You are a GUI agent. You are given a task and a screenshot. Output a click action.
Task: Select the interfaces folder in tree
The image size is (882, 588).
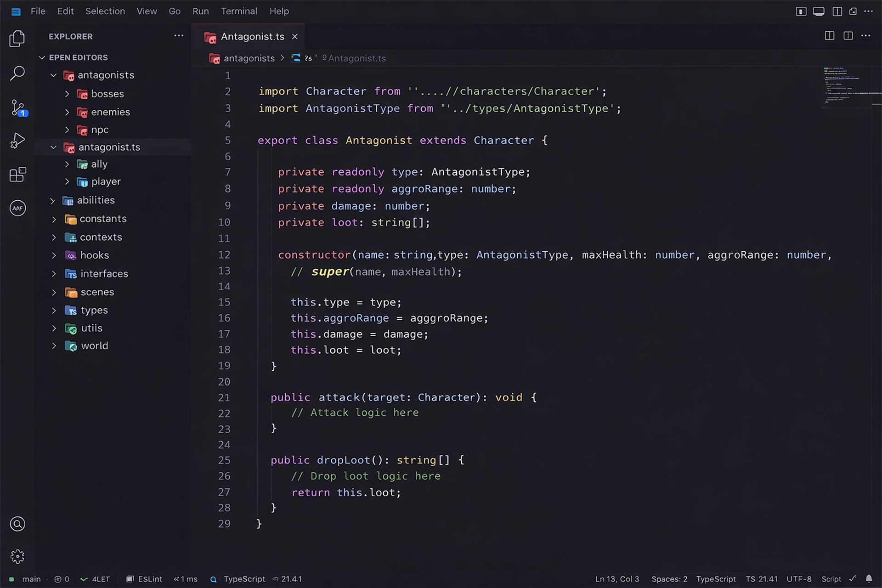pyautogui.click(x=104, y=274)
